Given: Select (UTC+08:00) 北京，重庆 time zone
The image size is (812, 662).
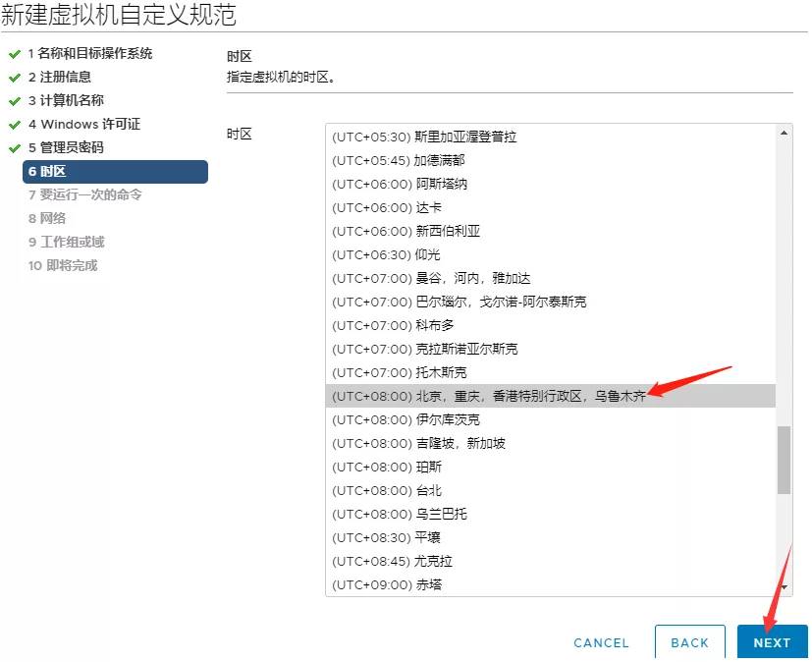Looking at the screenshot, I should pos(488,396).
